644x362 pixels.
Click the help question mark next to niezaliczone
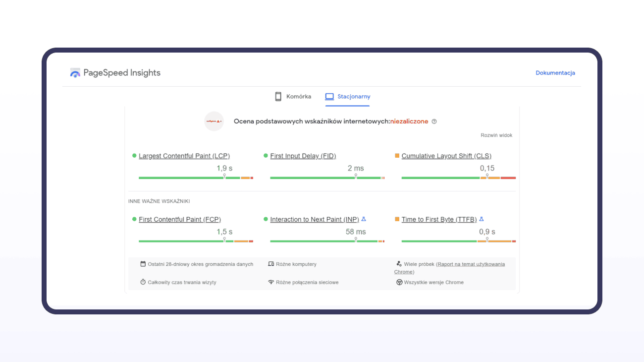(x=434, y=121)
